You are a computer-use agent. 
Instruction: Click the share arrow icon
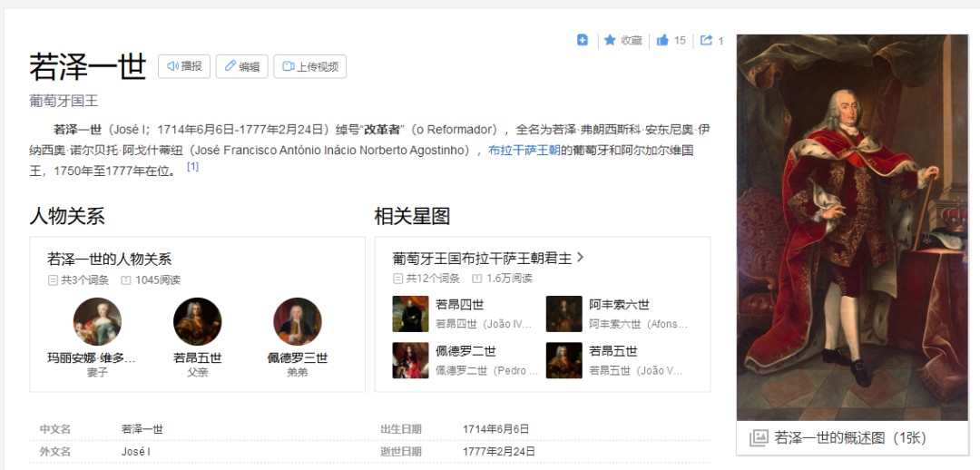(x=706, y=40)
